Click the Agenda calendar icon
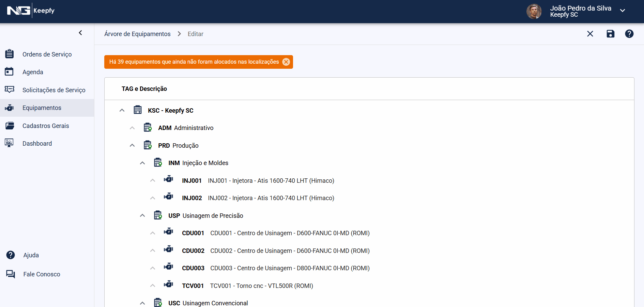Screen dimensions: 644x307 tap(10, 72)
